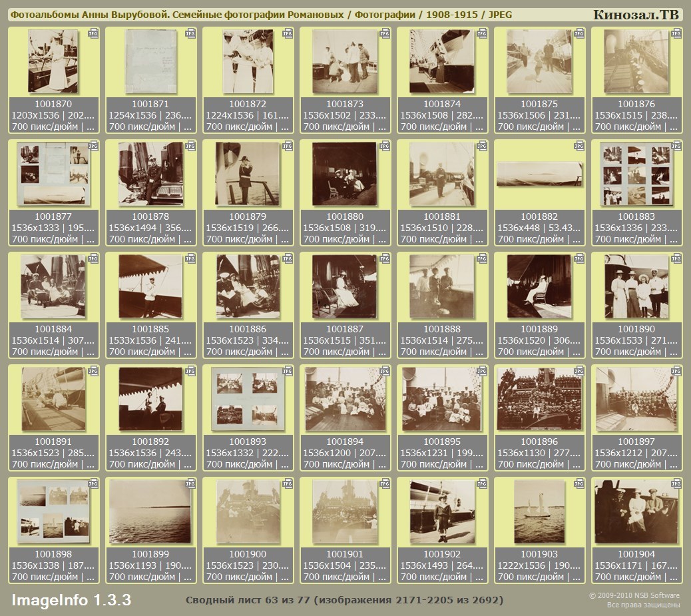The width and height of the screenshot is (691, 616).
Task: Click the JPG file icon on 1001904
Action: (x=676, y=483)
